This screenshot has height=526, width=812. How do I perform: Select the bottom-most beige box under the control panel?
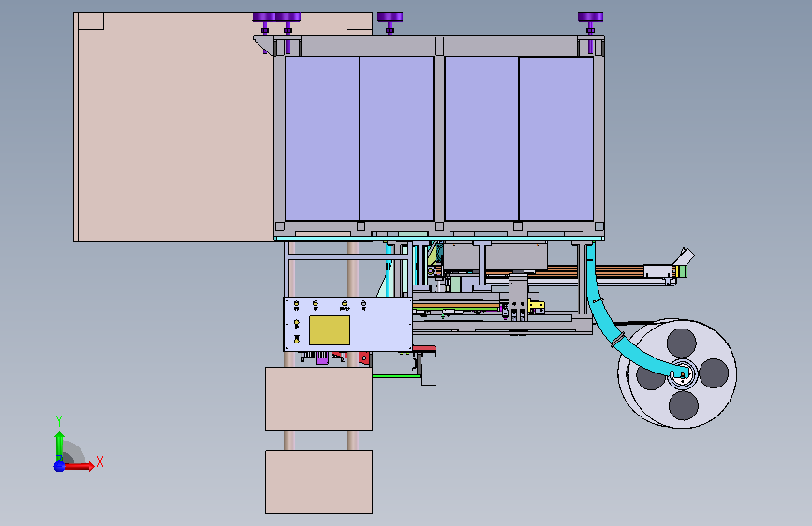point(319,482)
